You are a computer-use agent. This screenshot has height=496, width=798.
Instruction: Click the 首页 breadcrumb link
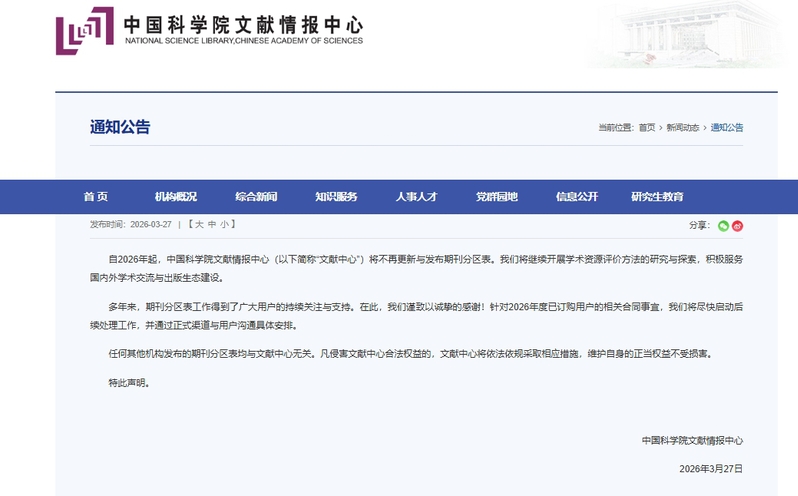click(647, 128)
